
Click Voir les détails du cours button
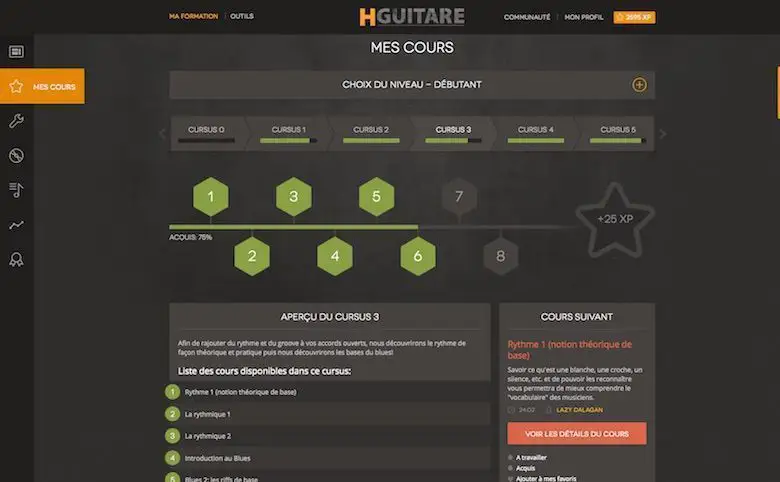click(577, 433)
